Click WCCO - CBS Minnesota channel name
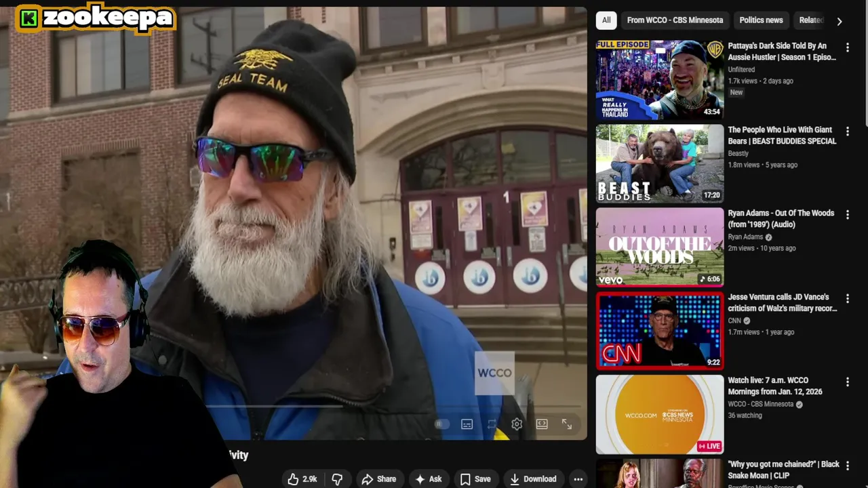 (760, 404)
